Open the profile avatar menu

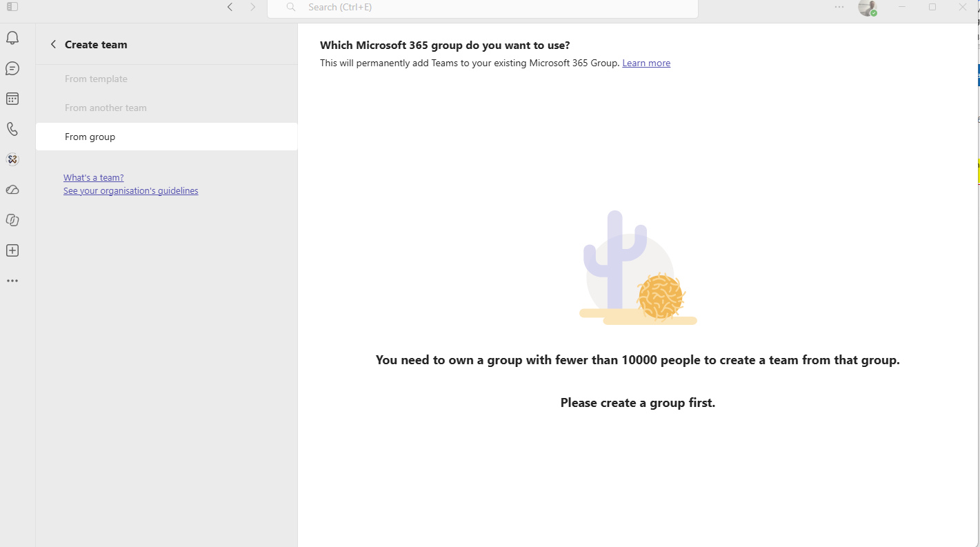(x=868, y=8)
